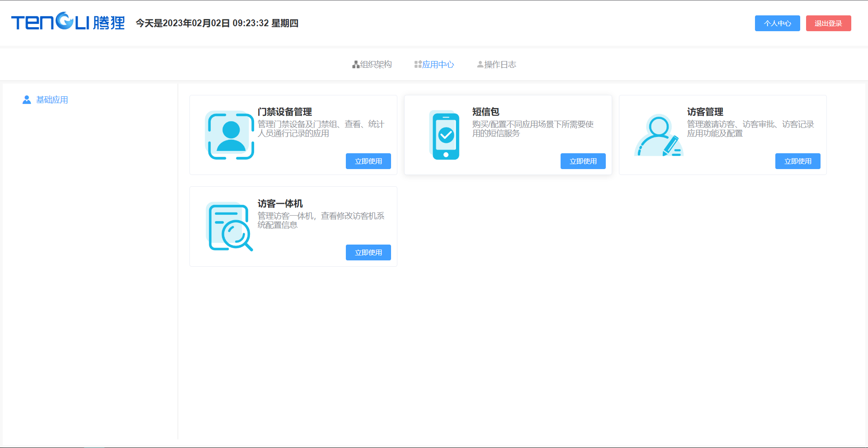The image size is (868, 448).
Task: Click the 组织架构 hierarchy icon
Action: tap(356, 65)
